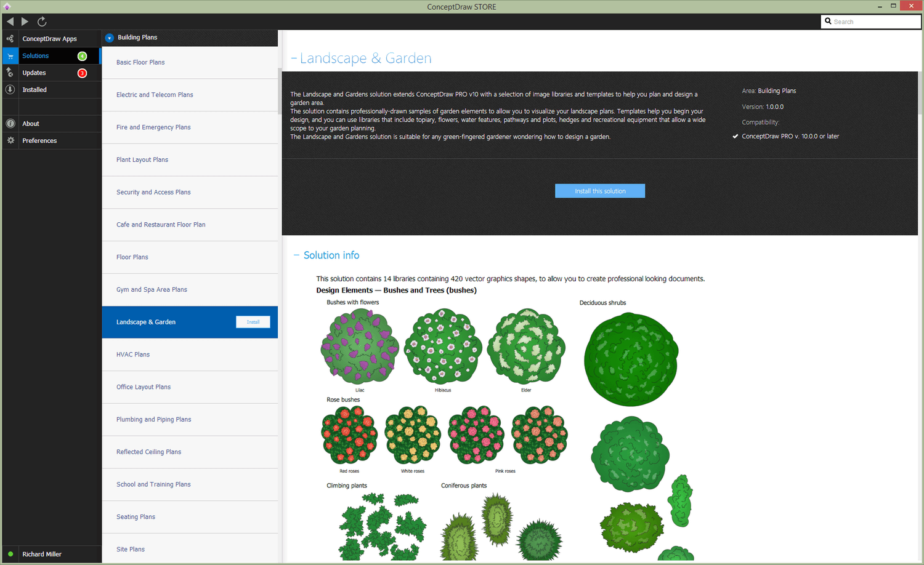Select Office Layout Plans
The height and width of the screenshot is (565, 924).
point(190,387)
